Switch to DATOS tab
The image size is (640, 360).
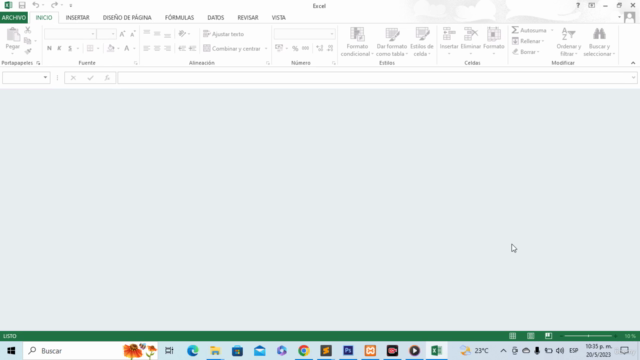(x=216, y=18)
